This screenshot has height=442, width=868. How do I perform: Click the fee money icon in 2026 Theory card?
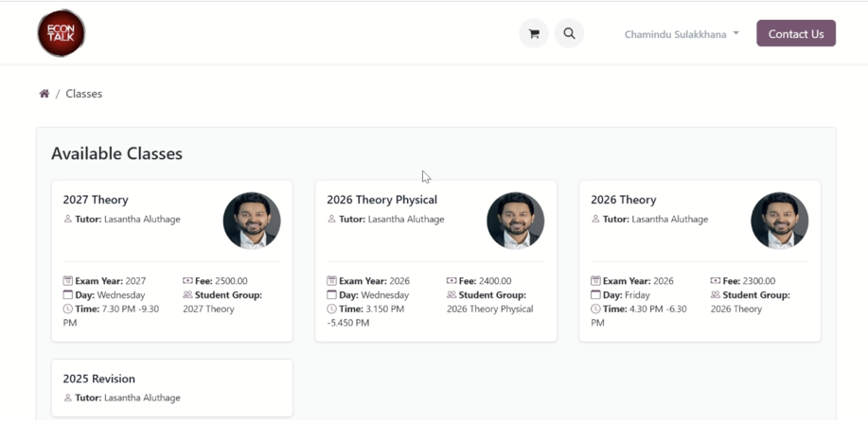[x=716, y=281]
